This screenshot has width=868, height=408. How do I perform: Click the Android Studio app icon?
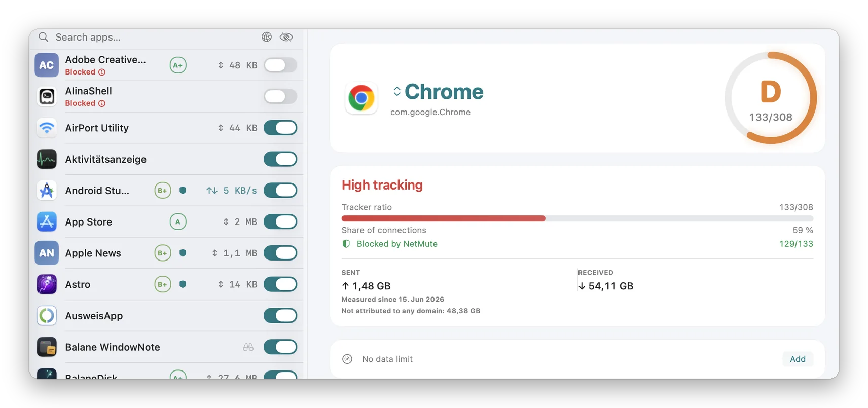tap(47, 191)
